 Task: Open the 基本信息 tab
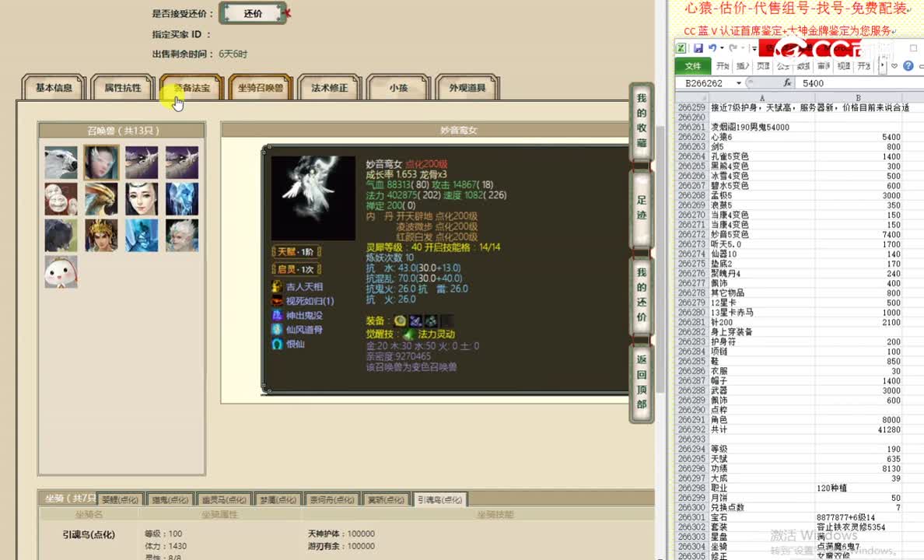(x=54, y=88)
